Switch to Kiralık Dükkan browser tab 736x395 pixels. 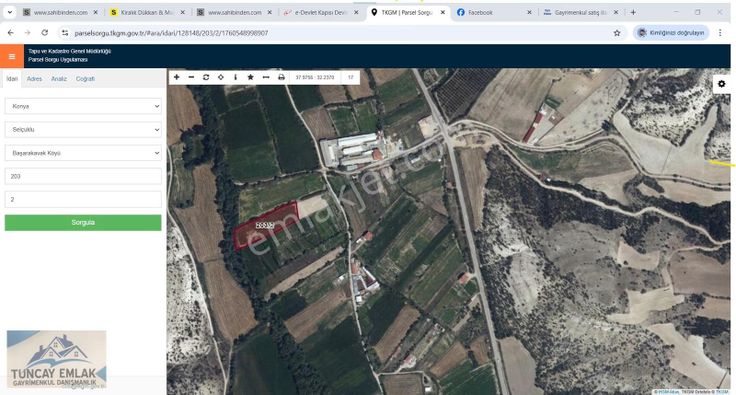(x=146, y=13)
